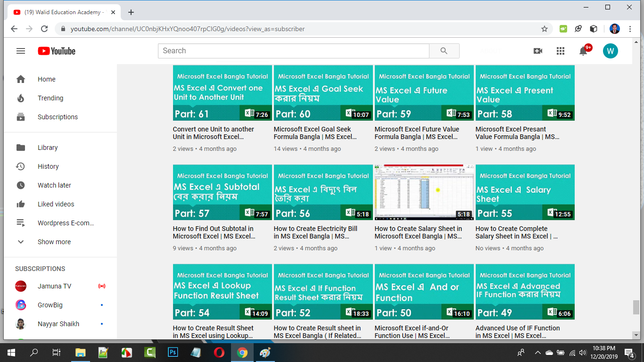The width and height of the screenshot is (644, 362).
Task: Expand Show more in the sidebar
Action: pyautogui.click(x=54, y=242)
